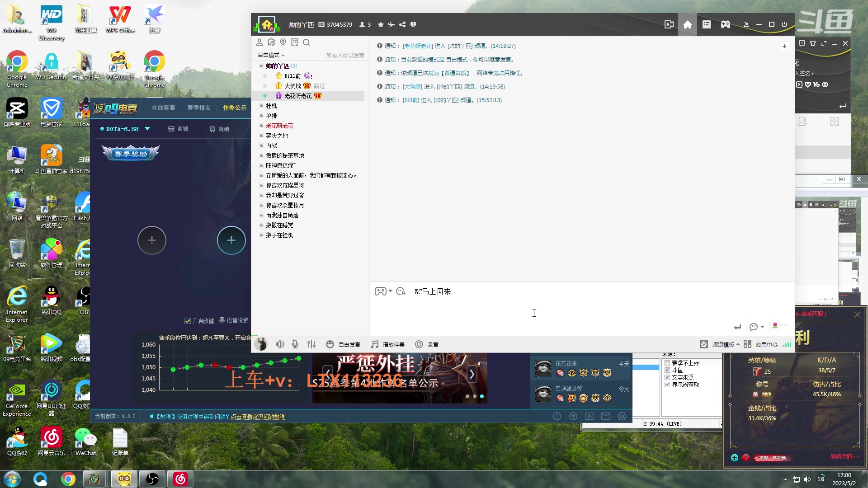Click the report shield icon in YY header
Image resolution: width=868 pixels, height=488 pixels.
click(x=413, y=24)
